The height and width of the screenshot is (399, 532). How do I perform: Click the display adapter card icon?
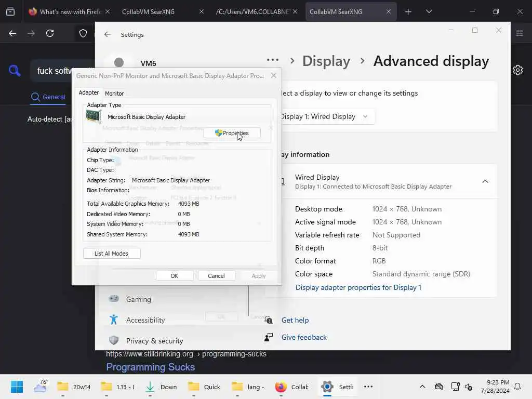(94, 117)
